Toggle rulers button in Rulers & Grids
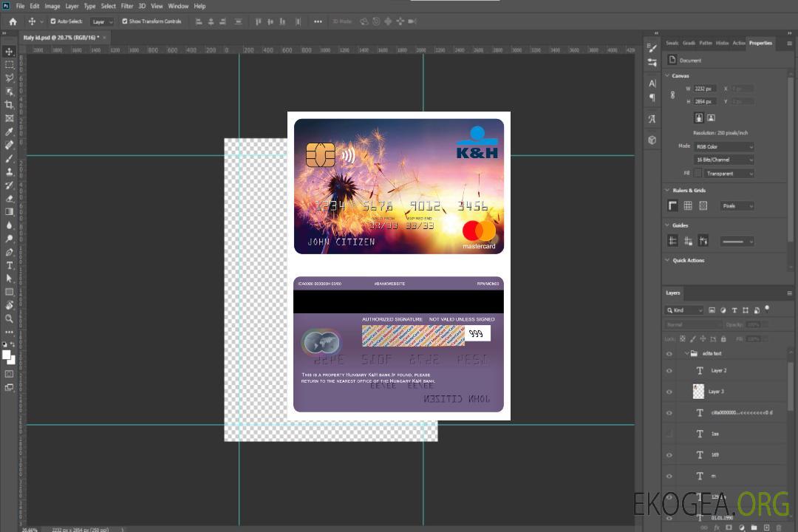Image resolution: width=798 pixels, height=532 pixels. click(672, 205)
